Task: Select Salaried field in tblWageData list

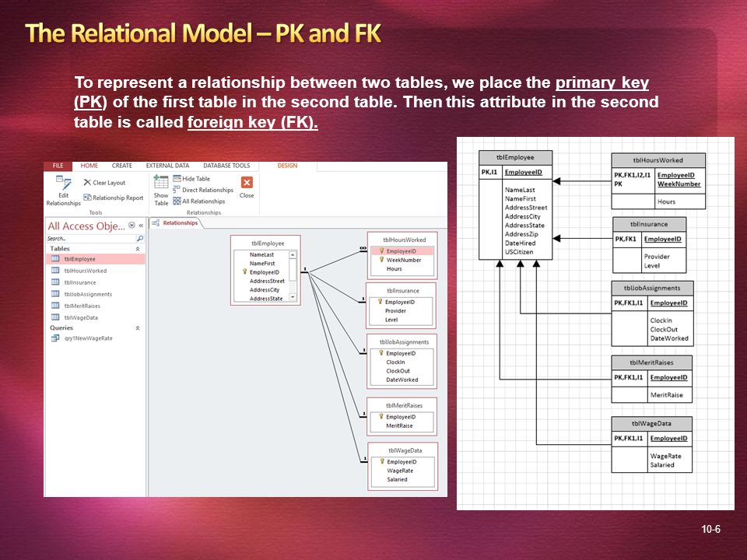Action: click(397, 480)
